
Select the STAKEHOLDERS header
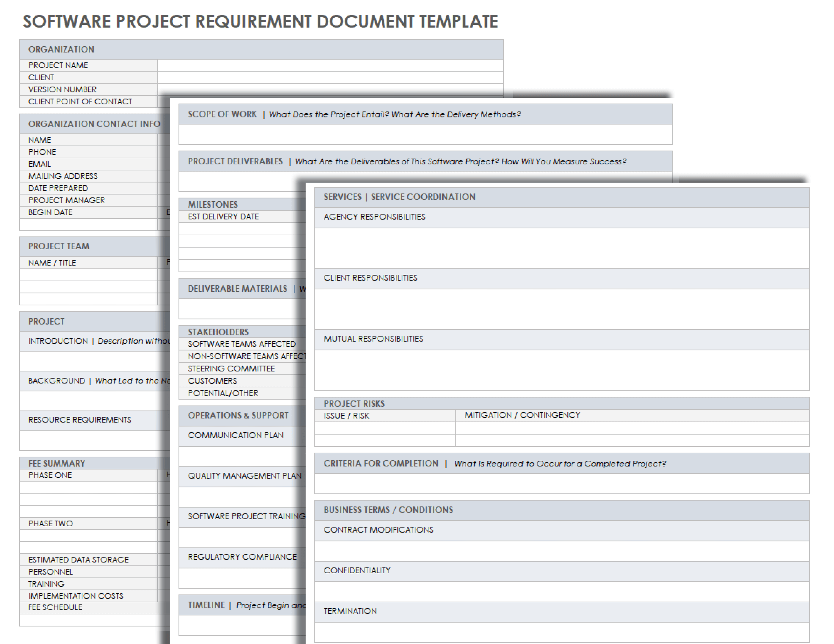pos(218,332)
